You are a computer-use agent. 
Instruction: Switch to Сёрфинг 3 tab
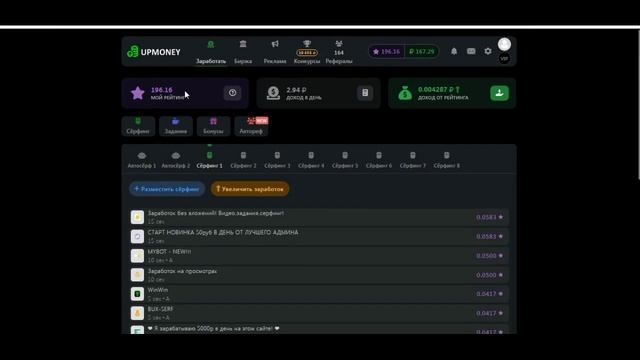(277, 160)
